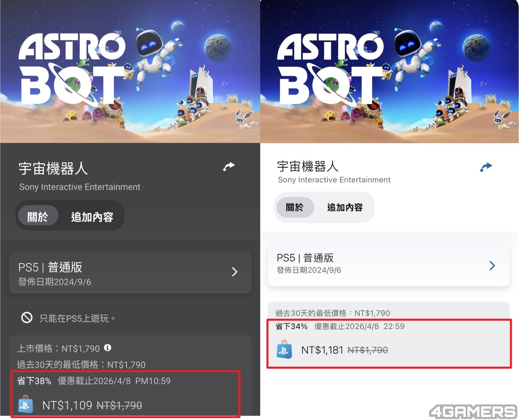This screenshot has width=519, height=420.
Task: Click the 4GAMERS watermark logo
Action: point(473,412)
